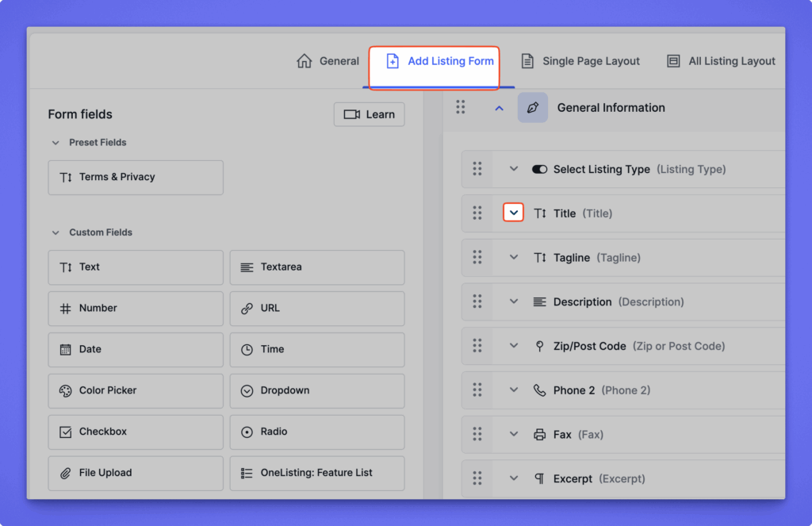Viewport: 812px width, 526px height.
Task: Click the location pin icon for Zip/Post Code
Action: 539,347
